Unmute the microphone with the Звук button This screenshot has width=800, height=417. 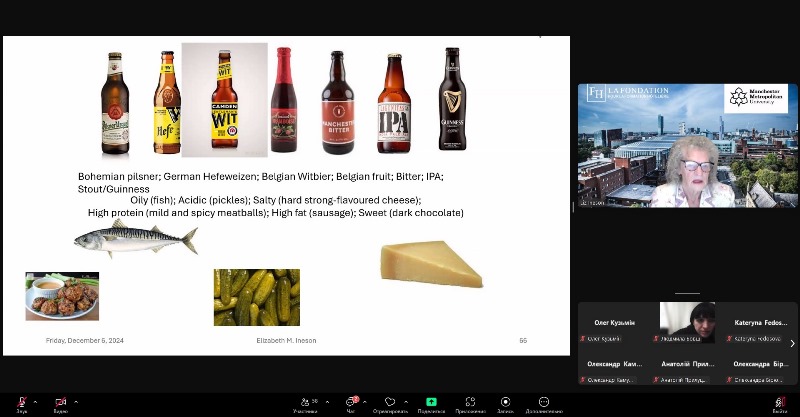pyautogui.click(x=21, y=404)
